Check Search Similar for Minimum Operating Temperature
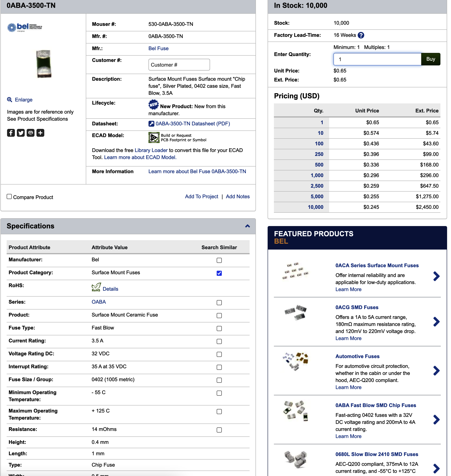Viewport: 451px width, 476px height. click(x=219, y=393)
